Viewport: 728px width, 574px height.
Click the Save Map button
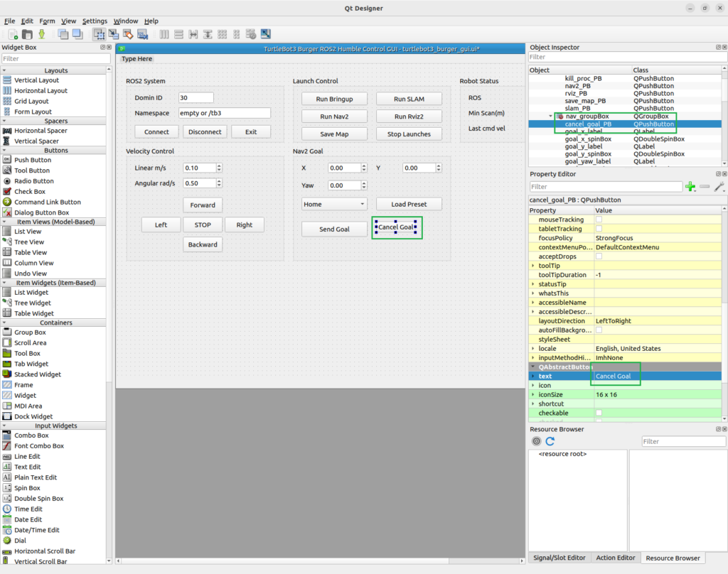pos(334,134)
